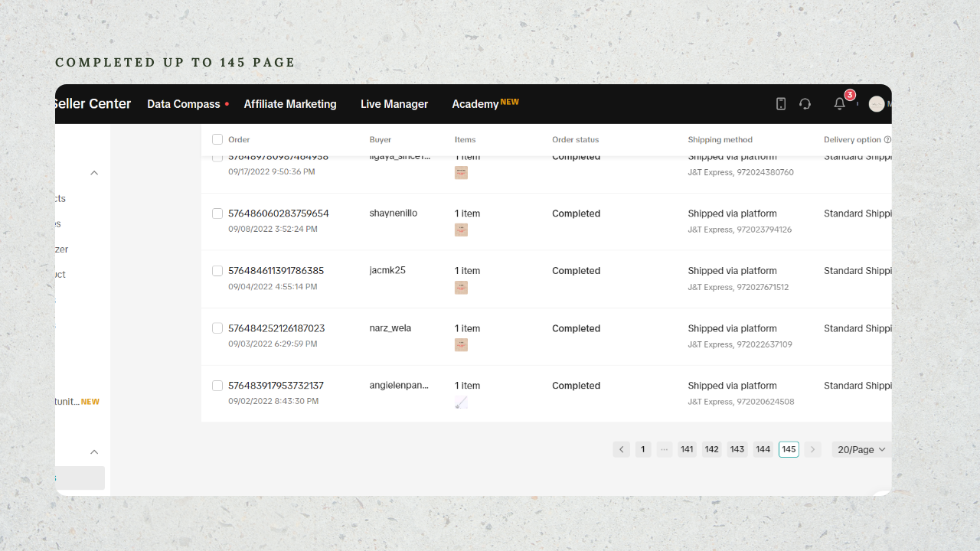Toggle the select-all checkbox in the Order header
980x551 pixels.
(x=217, y=139)
